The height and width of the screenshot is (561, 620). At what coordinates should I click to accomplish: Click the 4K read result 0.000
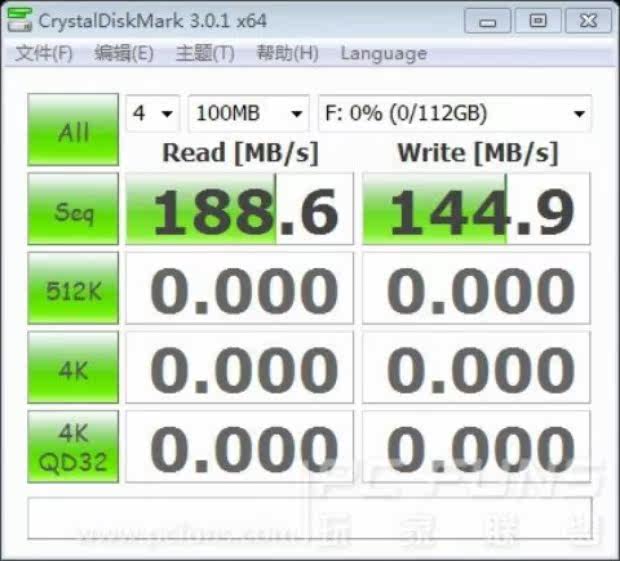240,367
